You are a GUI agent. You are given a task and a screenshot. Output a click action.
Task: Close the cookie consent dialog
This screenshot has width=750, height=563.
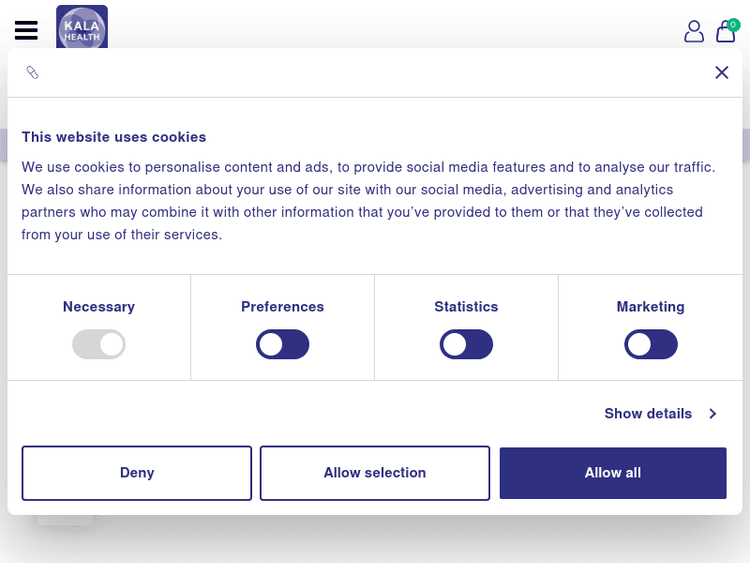(x=722, y=72)
